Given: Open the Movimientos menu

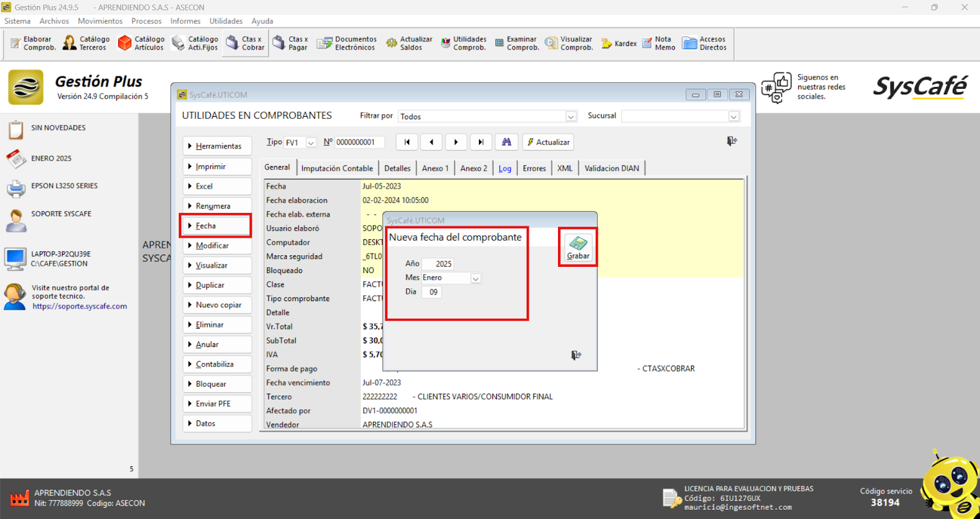Looking at the screenshot, I should (x=100, y=21).
